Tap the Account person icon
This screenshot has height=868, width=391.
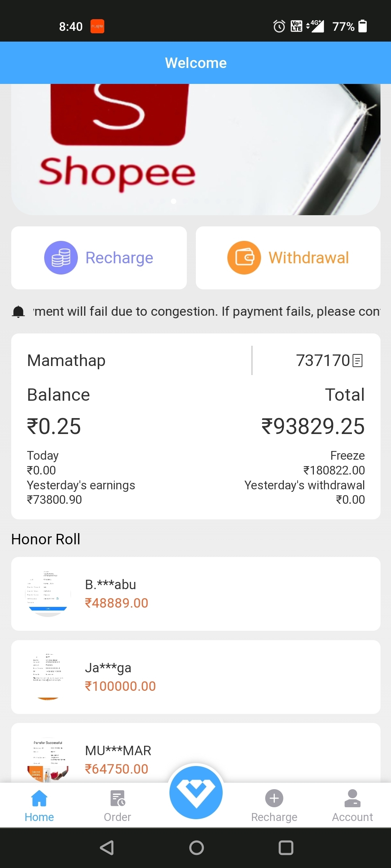(352, 798)
